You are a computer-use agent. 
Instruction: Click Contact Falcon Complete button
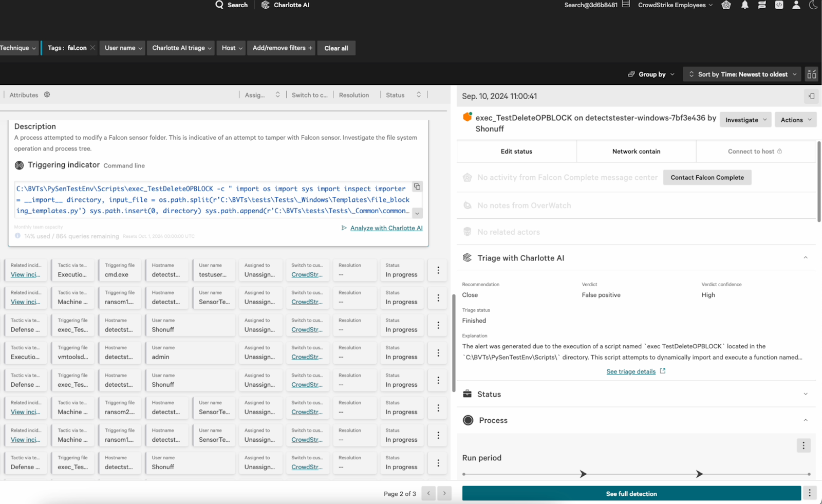pyautogui.click(x=707, y=177)
